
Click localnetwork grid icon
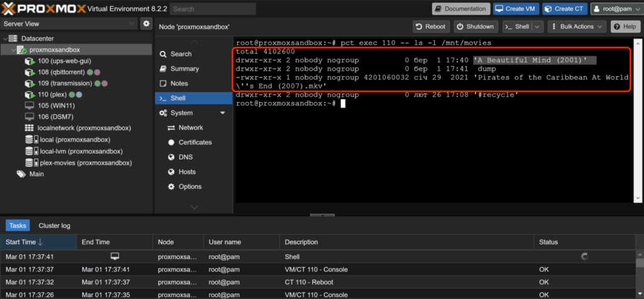point(29,128)
